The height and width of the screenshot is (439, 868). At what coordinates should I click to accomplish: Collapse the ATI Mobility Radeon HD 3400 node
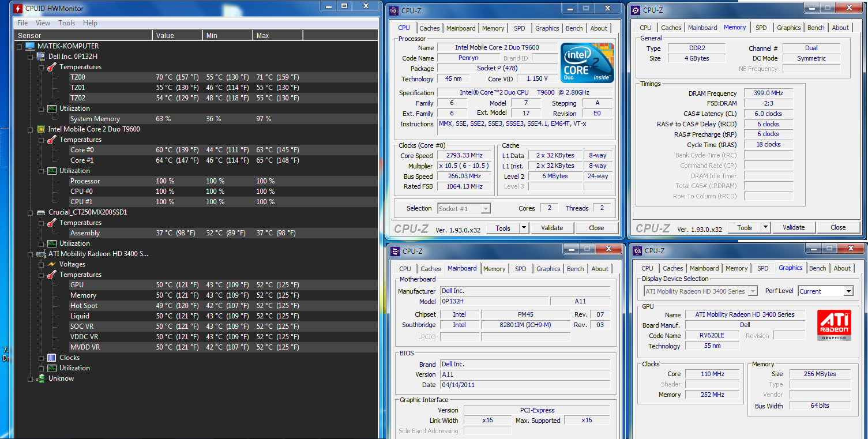tap(31, 254)
